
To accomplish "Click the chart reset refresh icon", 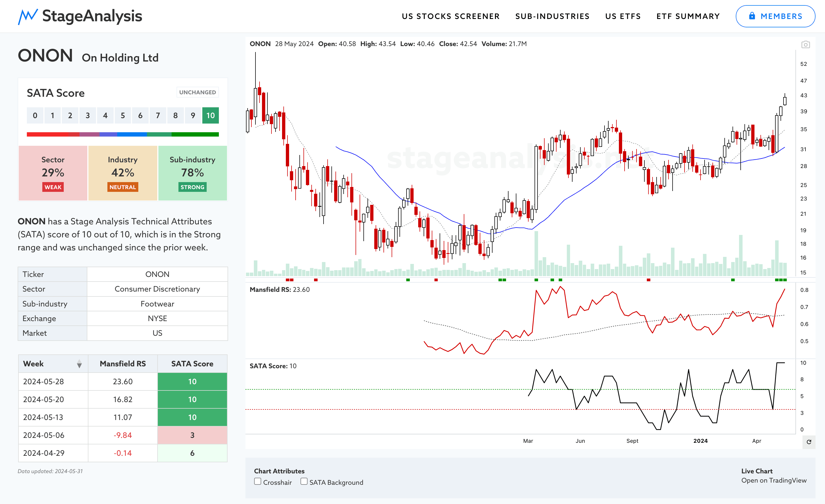I will coord(809,442).
